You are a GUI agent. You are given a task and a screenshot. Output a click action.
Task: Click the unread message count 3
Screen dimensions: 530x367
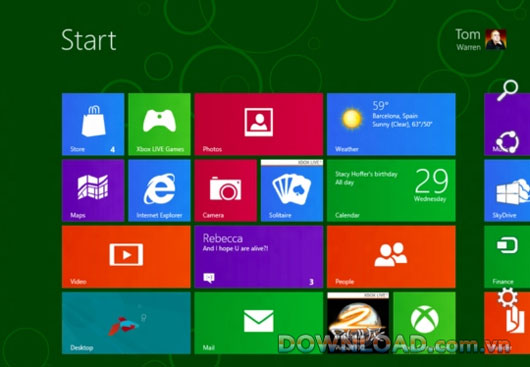[x=311, y=282]
